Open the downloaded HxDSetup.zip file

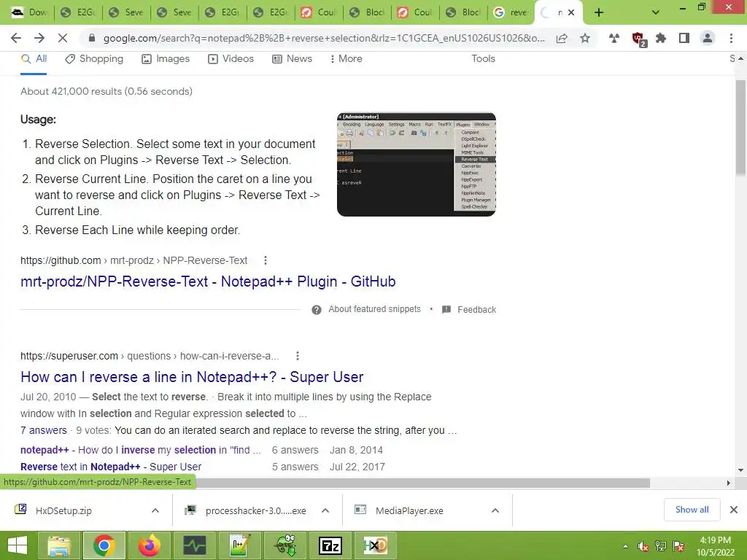coord(63,510)
